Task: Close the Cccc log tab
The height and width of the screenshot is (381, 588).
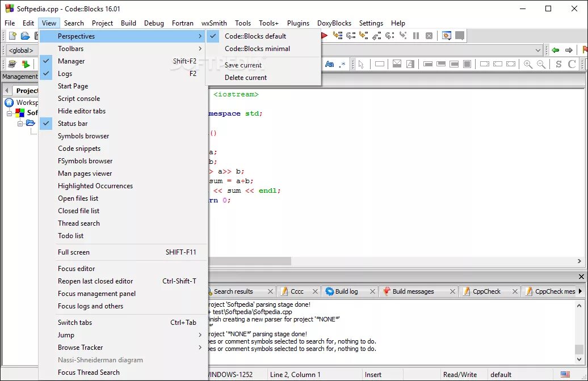Action: pyautogui.click(x=315, y=291)
